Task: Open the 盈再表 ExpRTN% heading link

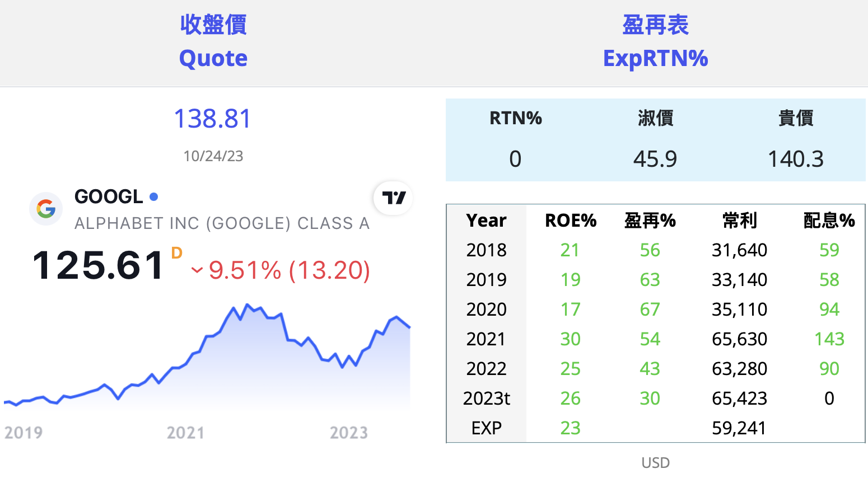Action: [x=655, y=41]
